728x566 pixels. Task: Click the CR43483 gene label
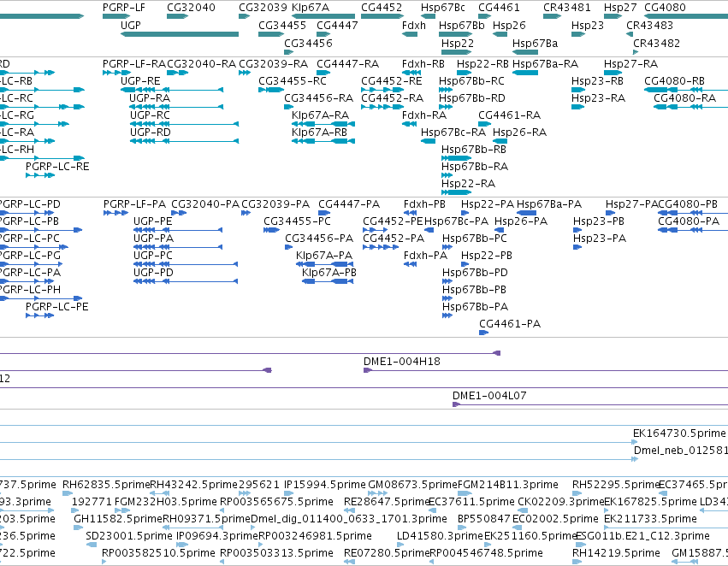tap(650, 26)
